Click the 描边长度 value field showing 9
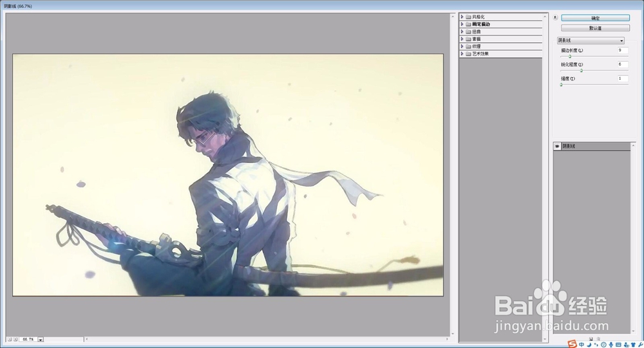 point(623,50)
